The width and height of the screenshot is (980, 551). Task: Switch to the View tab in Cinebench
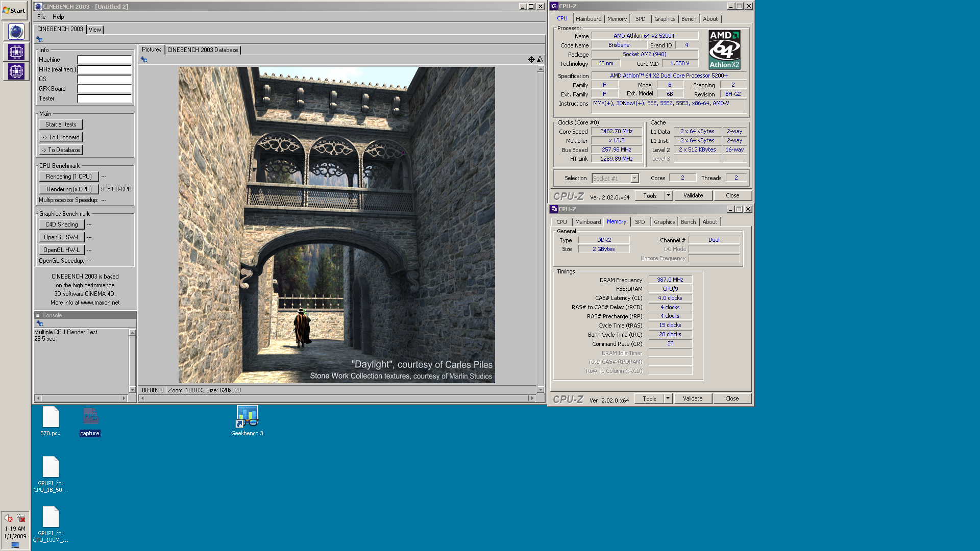pos(95,30)
